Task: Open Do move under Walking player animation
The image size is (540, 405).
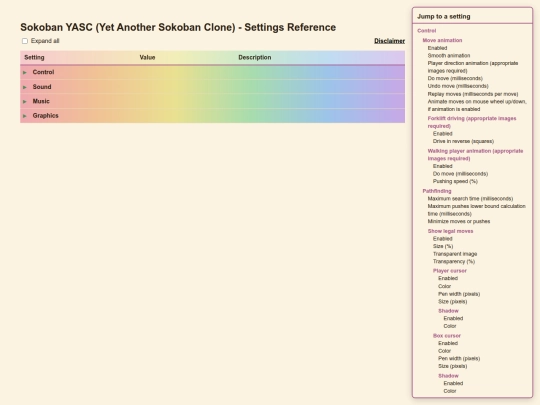Action: pyautogui.click(x=460, y=174)
